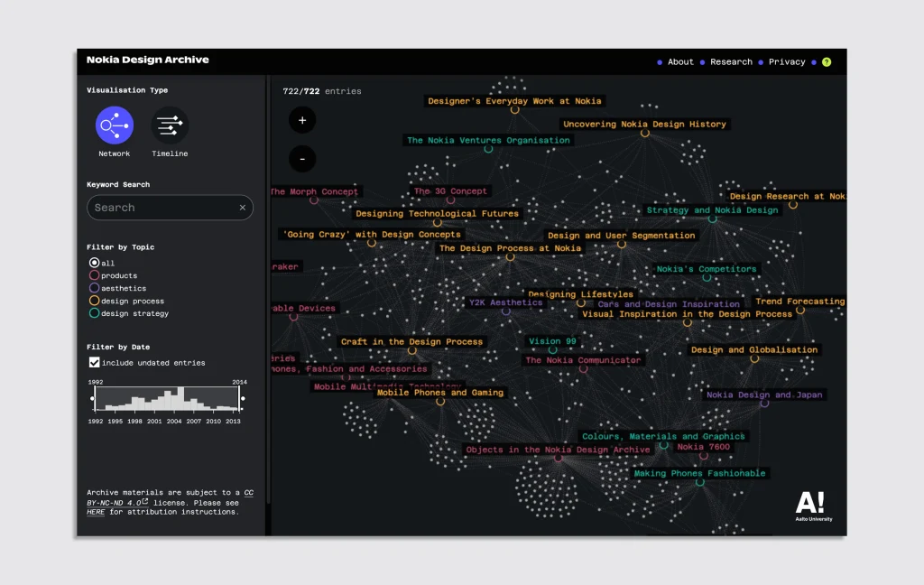Zoom in with the plus button
This screenshot has height=585, width=924.
(x=302, y=120)
